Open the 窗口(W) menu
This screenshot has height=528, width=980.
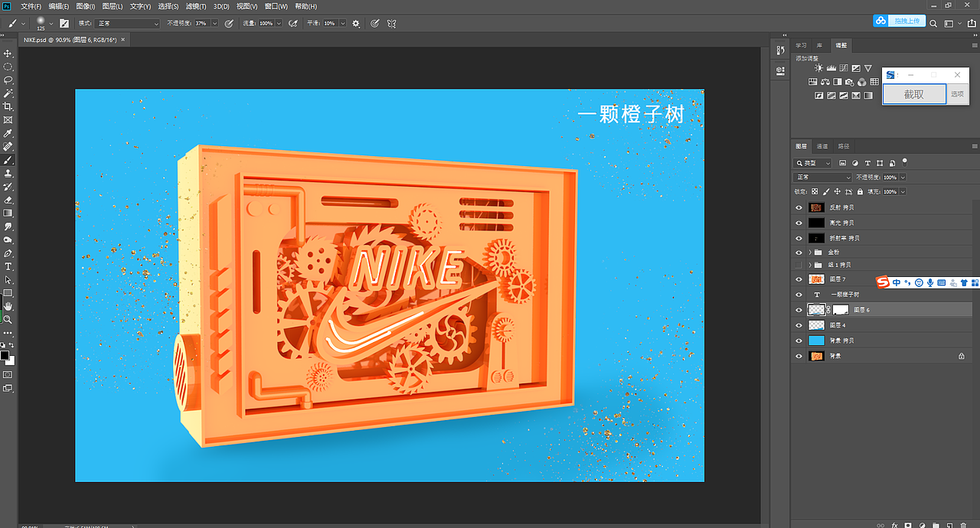pos(276,6)
